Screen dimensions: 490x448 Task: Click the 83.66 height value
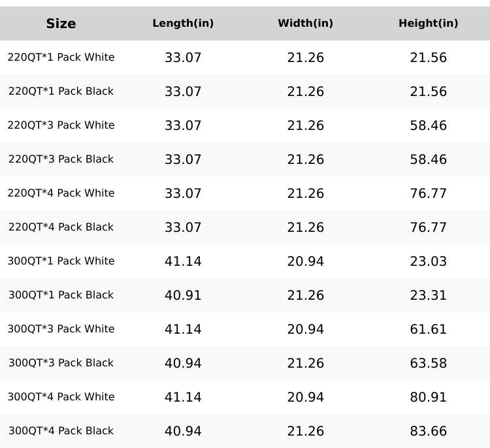(x=428, y=431)
